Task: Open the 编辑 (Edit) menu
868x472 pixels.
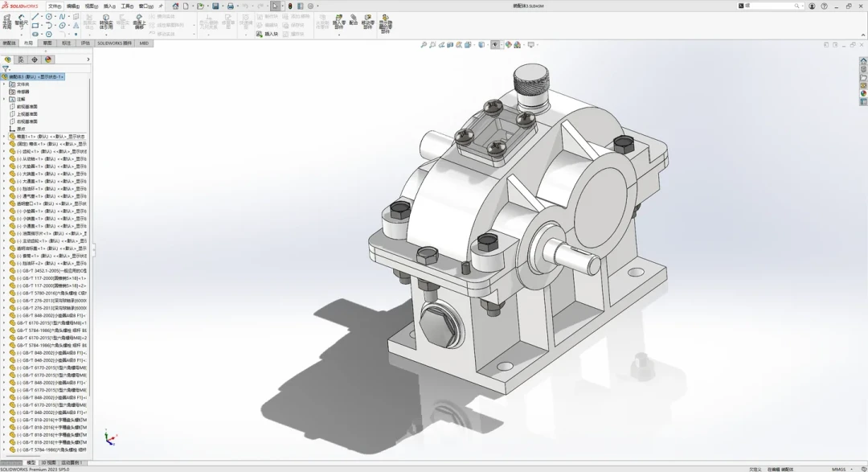Action: (73, 6)
